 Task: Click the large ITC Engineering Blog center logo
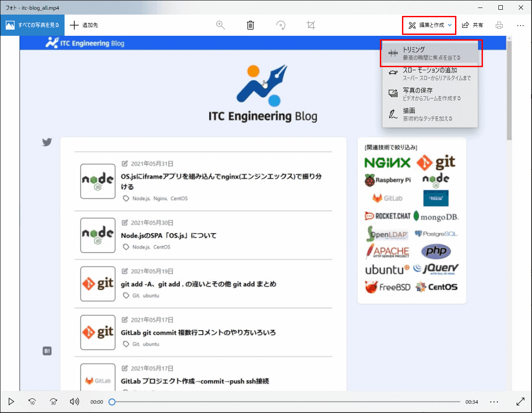click(263, 94)
